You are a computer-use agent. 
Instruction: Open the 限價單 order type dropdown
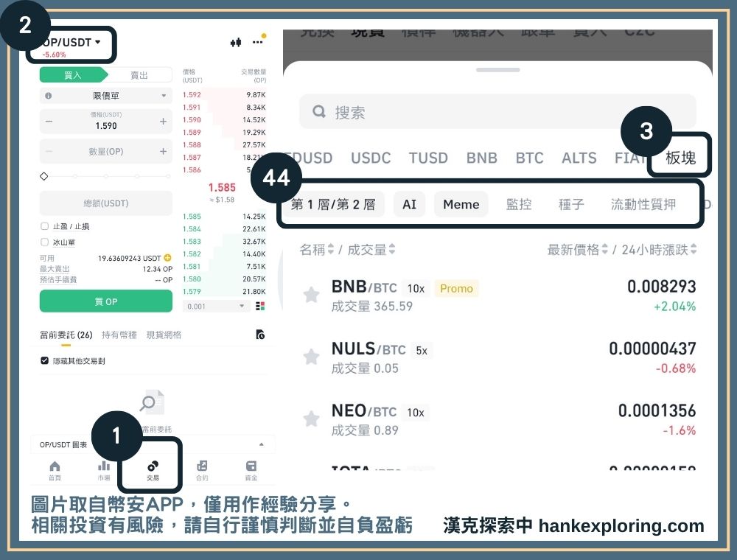coord(105,96)
